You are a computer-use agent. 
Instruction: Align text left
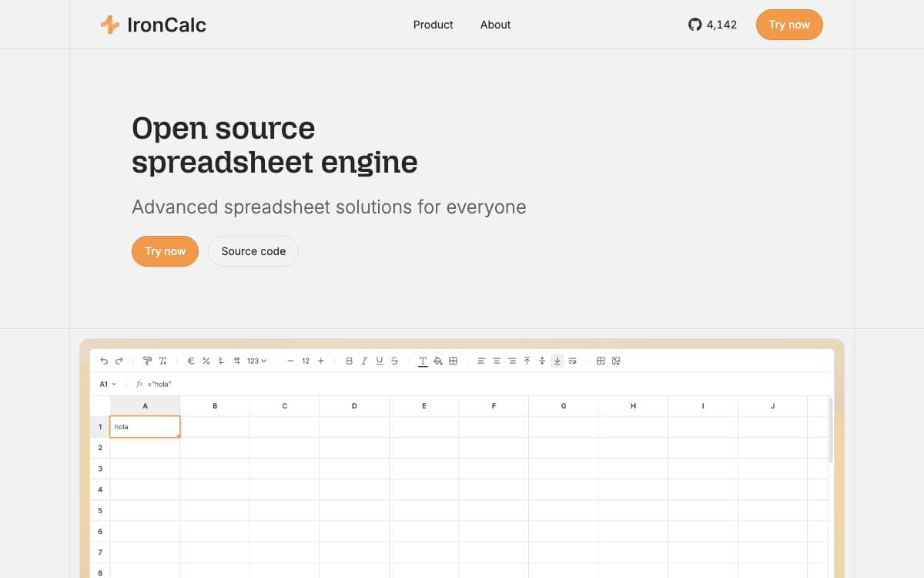click(x=481, y=361)
